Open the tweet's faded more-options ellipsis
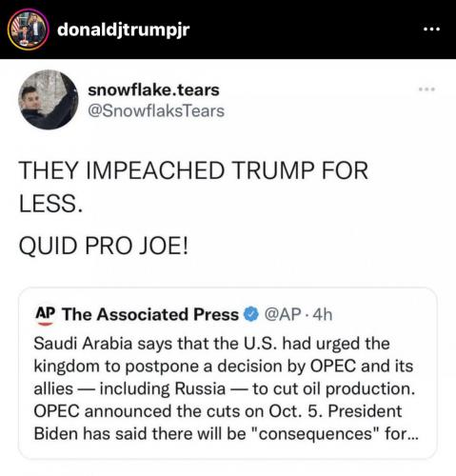 tap(426, 89)
